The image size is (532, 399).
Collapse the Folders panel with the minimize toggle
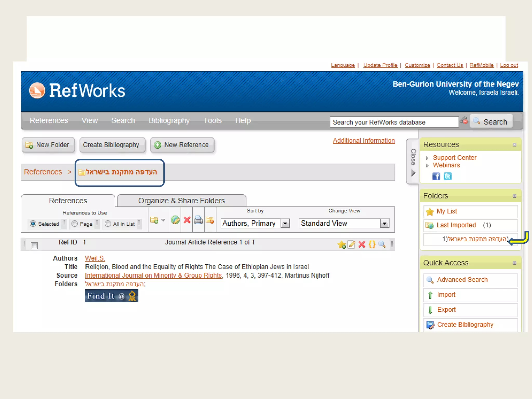[514, 196]
